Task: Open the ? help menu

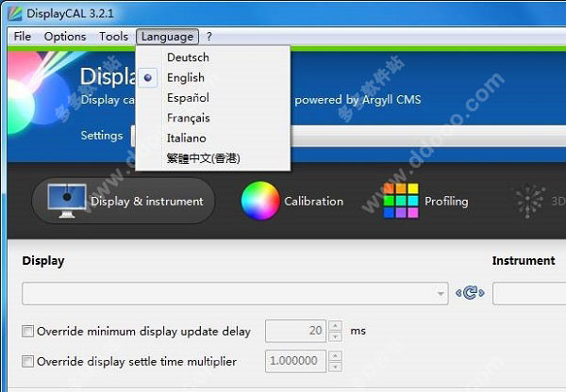Action: tap(209, 37)
